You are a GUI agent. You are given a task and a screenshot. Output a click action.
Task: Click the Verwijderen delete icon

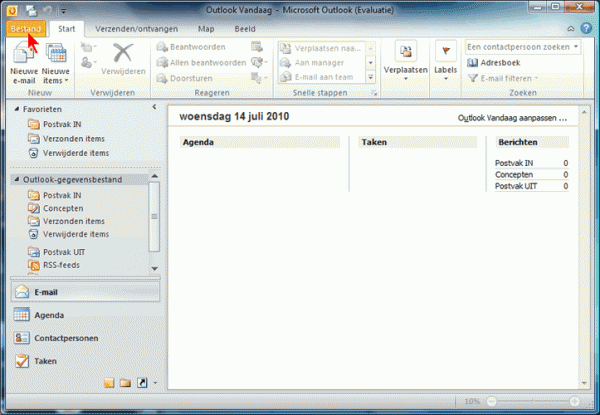point(123,58)
